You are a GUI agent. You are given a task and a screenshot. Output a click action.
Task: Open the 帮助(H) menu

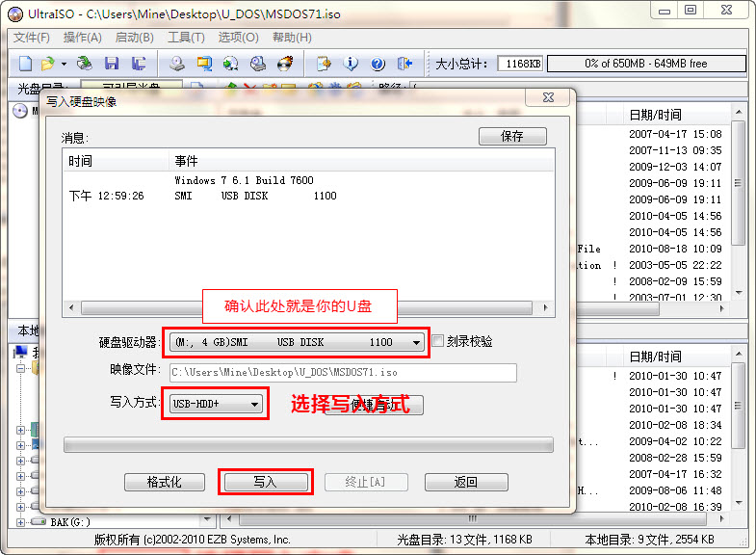pos(292,38)
